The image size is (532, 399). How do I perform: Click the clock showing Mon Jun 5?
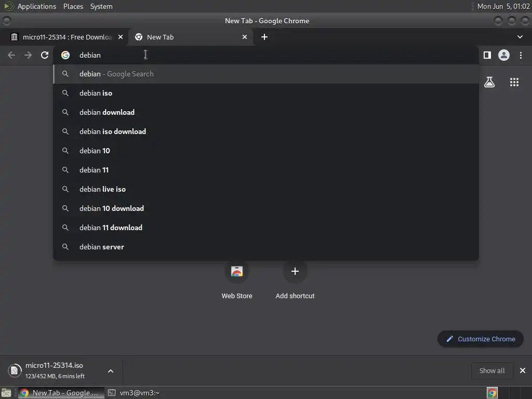pyautogui.click(x=503, y=6)
